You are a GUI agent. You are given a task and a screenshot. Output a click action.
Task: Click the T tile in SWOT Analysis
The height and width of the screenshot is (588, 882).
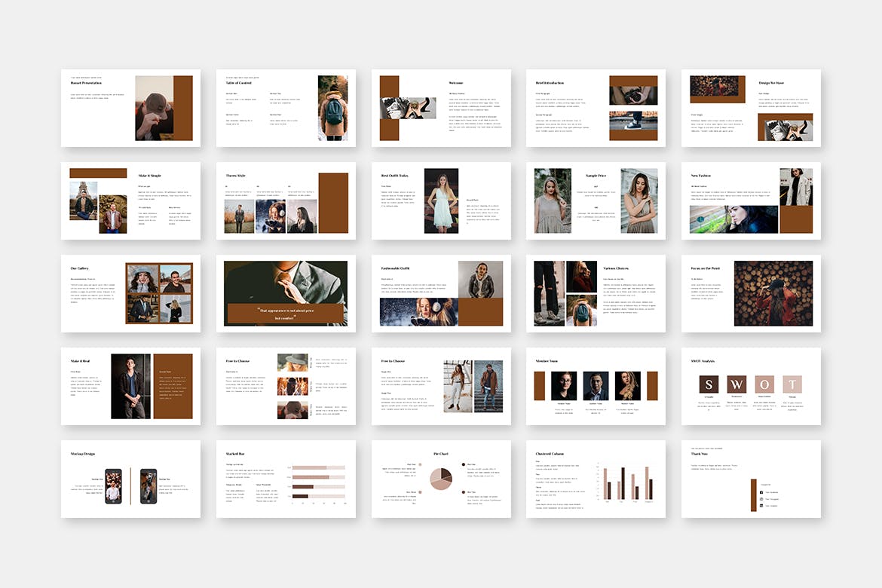[x=792, y=384]
